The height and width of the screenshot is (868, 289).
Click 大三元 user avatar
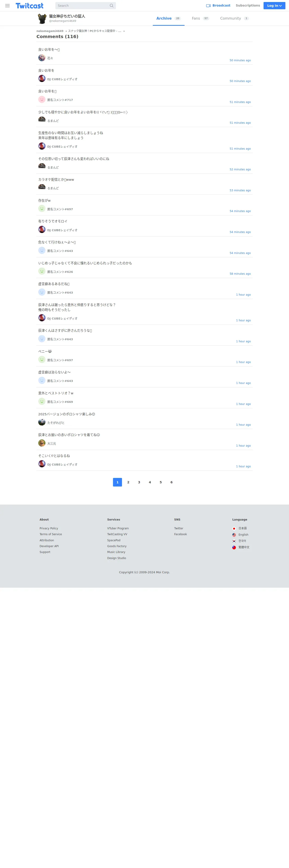tap(42, 443)
